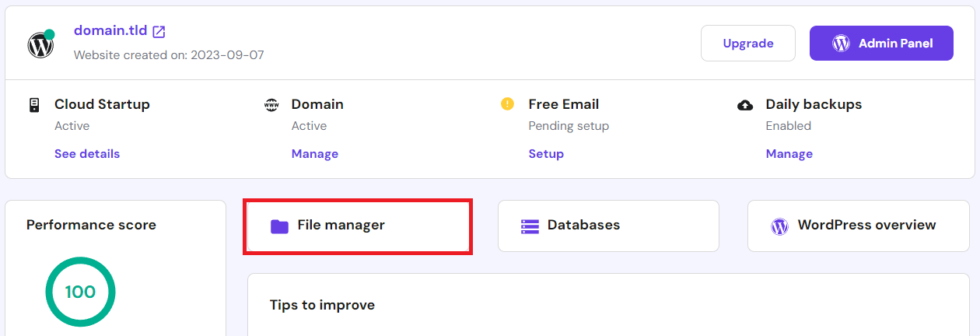The width and height of the screenshot is (980, 336).
Task: Manage the Daily backups
Action: point(789,154)
